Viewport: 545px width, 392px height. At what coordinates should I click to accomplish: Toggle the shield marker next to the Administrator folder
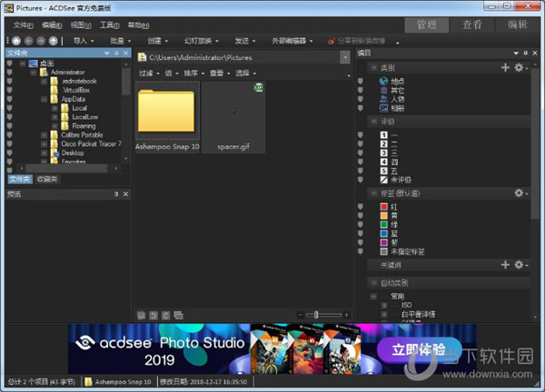point(9,72)
